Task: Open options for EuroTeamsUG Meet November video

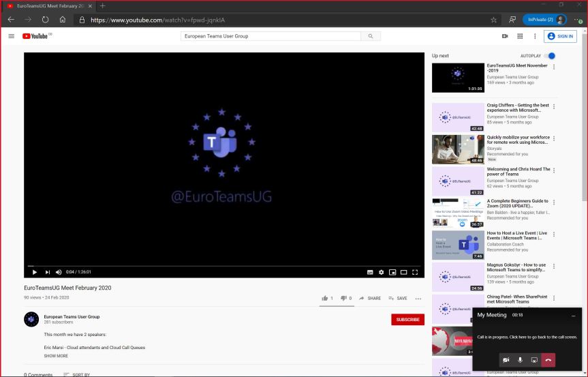Action: pos(554,67)
